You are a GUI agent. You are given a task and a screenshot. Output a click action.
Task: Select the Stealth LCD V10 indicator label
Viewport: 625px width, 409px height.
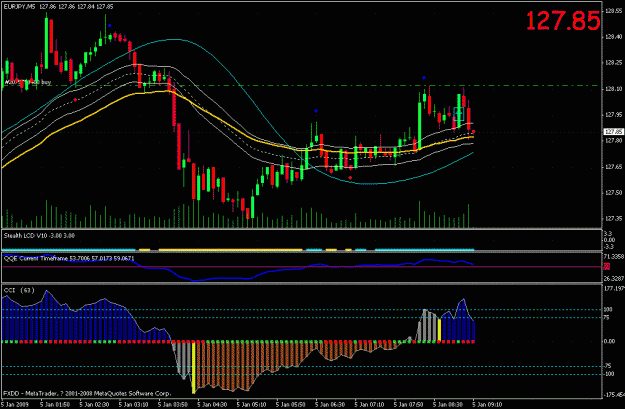pyautogui.click(x=39, y=236)
